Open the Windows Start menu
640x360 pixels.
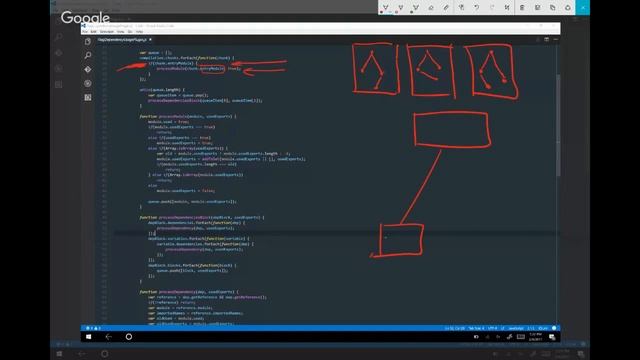pyautogui.click(x=89, y=337)
